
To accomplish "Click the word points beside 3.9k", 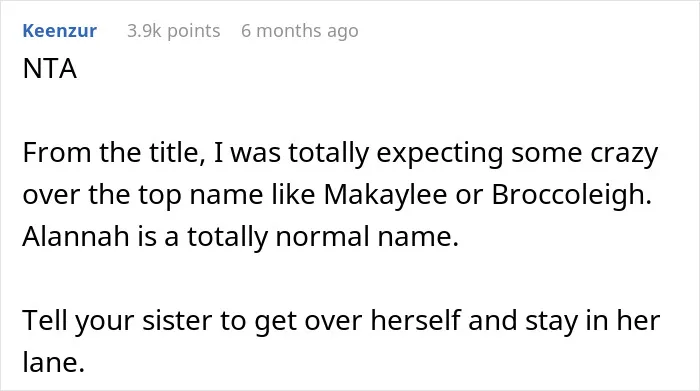I will [194, 31].
